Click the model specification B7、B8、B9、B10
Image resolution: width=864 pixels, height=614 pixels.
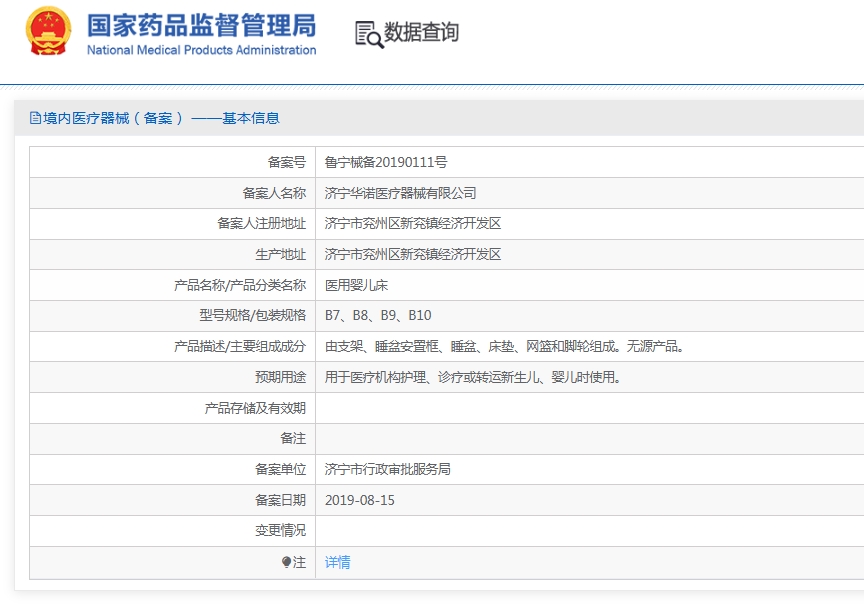tap(378, 315)
